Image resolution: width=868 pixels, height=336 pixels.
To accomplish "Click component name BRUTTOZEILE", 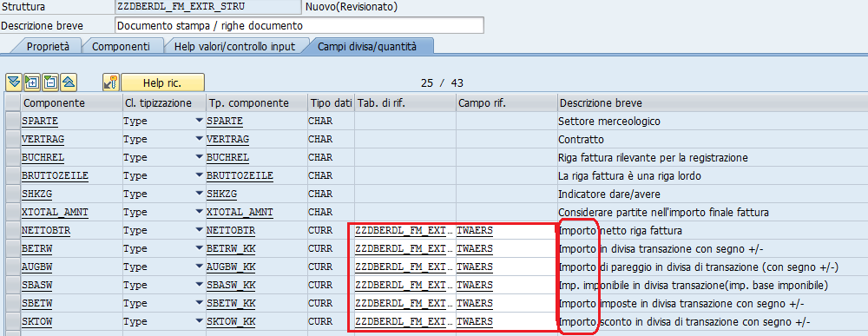I will coord(55,175).
